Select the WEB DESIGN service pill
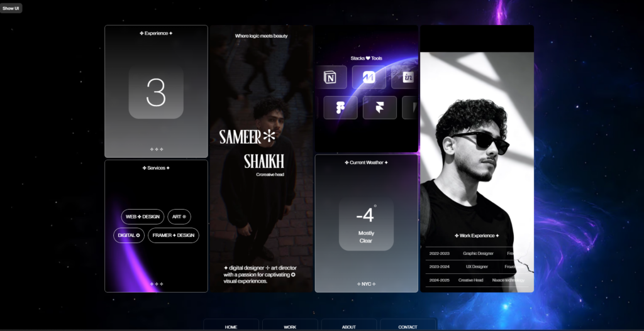 tap(143, 217)
